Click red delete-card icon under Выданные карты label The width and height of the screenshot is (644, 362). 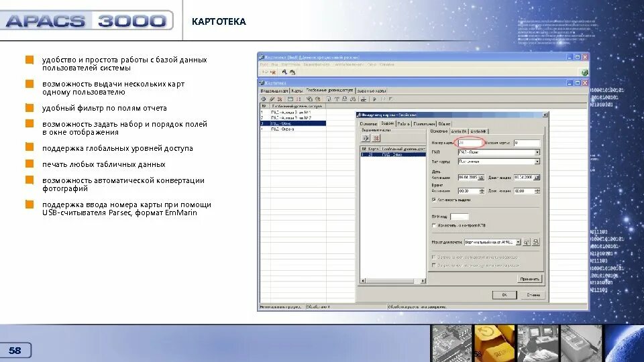tap(376, 138)
